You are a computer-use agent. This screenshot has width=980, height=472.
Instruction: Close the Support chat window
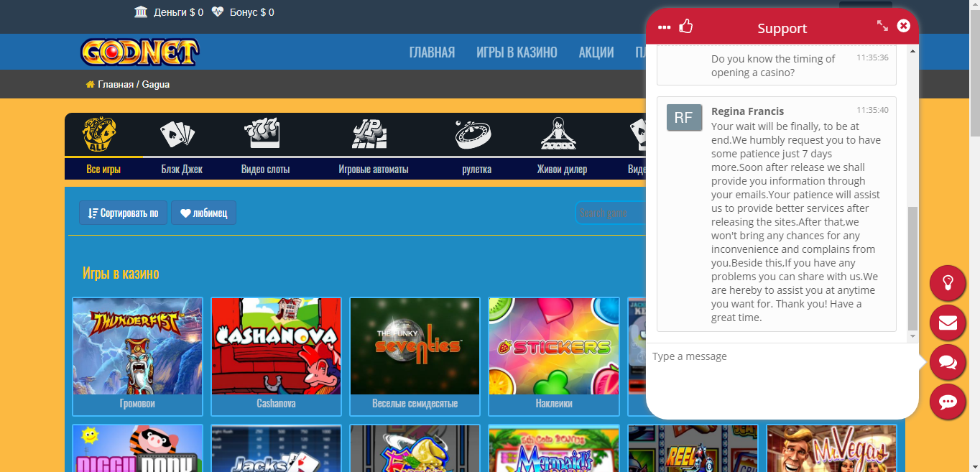904,26
